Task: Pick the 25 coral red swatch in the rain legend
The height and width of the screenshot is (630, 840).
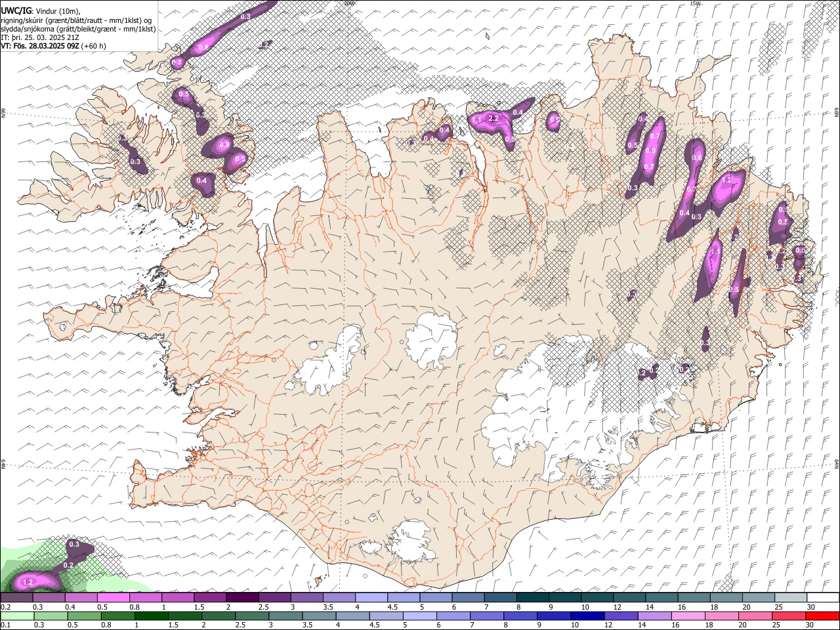Action: click(790, 616)
